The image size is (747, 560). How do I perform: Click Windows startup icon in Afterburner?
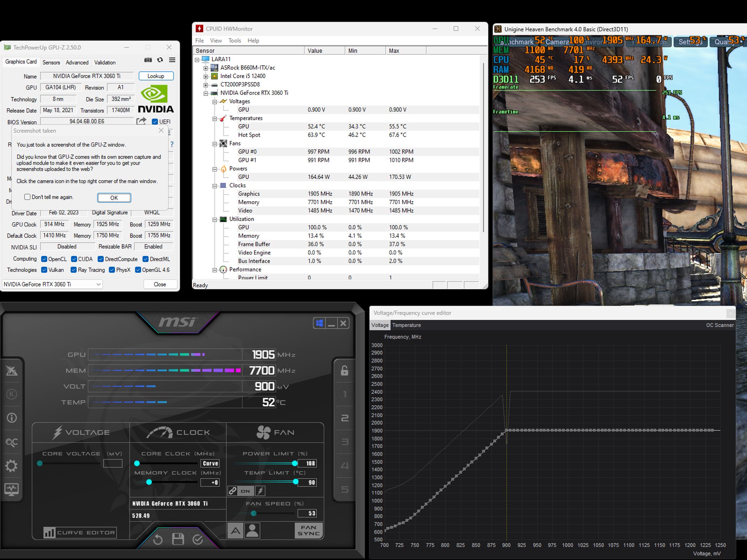(x=320, y=323)
